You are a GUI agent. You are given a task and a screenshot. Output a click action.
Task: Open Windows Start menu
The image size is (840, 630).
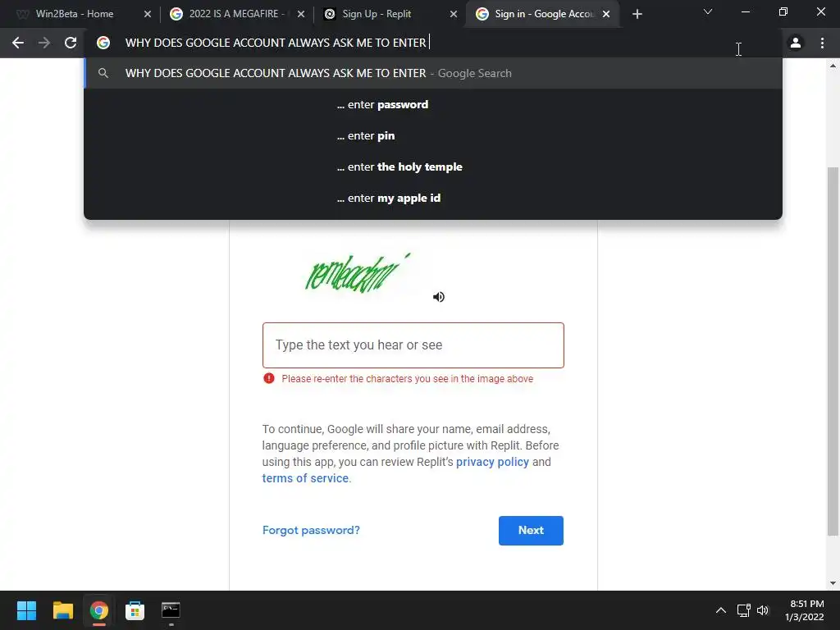click(26, 610)
